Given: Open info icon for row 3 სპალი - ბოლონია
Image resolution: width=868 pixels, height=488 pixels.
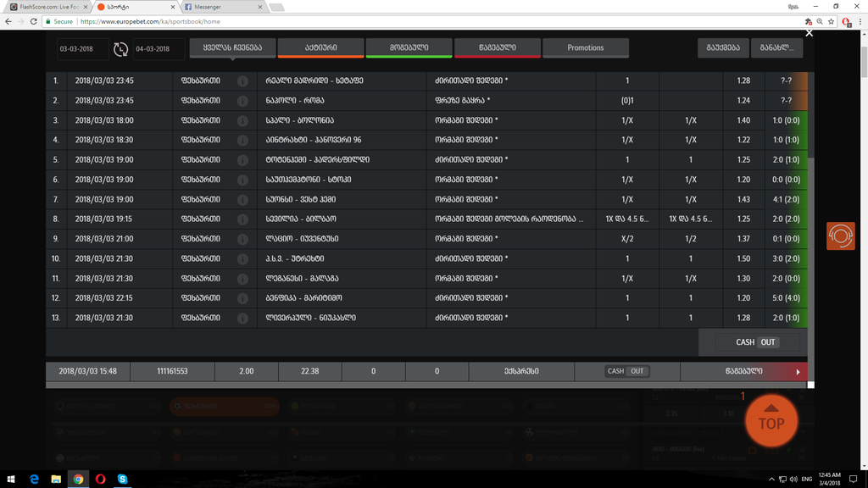Looking at the screenshot, I should coord(242,120).
